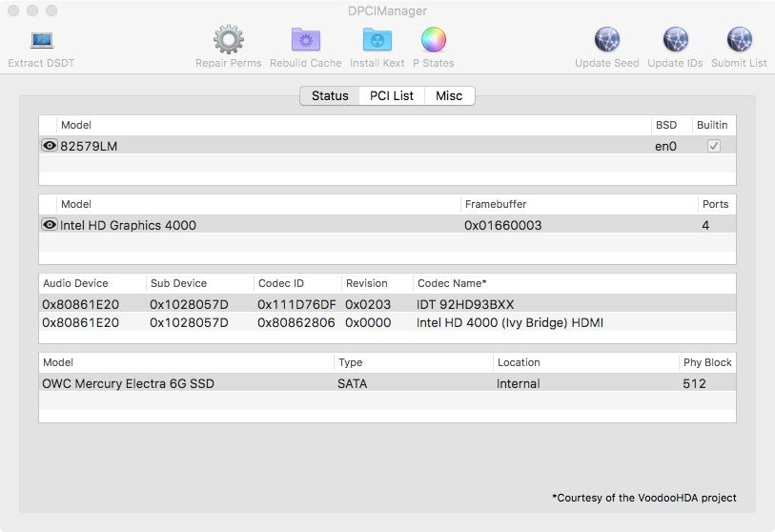The height and width of the screenshot is (532, 775).
Task: Click Codec ID 0x111D76DF
Action: click(296, 304)
